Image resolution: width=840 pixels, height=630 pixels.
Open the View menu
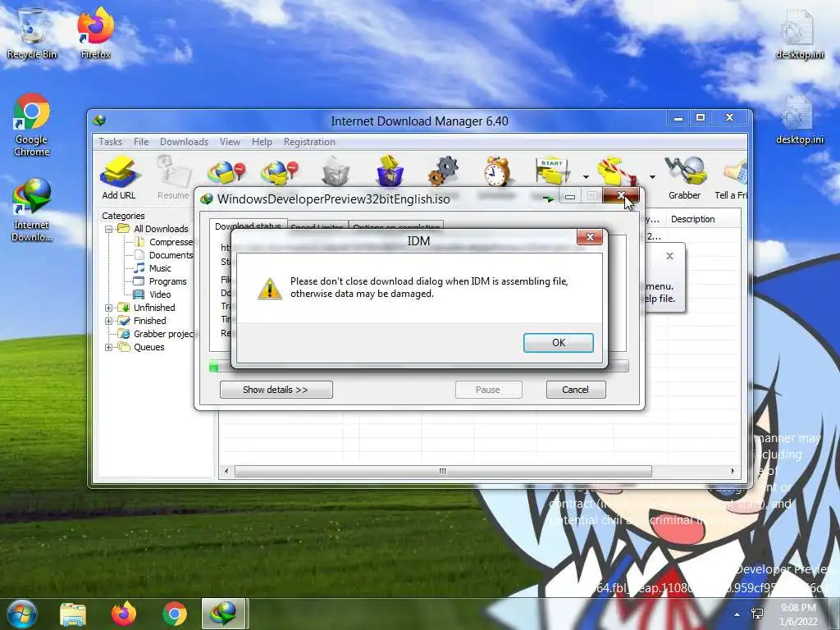pyautogui.click(x=230, y=142)
